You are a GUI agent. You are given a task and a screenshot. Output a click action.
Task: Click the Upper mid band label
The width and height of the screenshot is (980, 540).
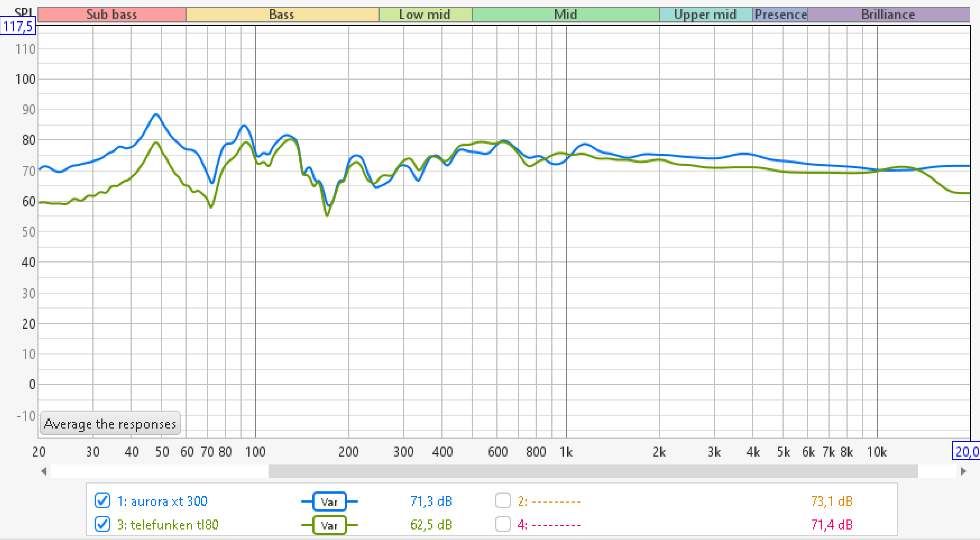(x=705, y=15)
